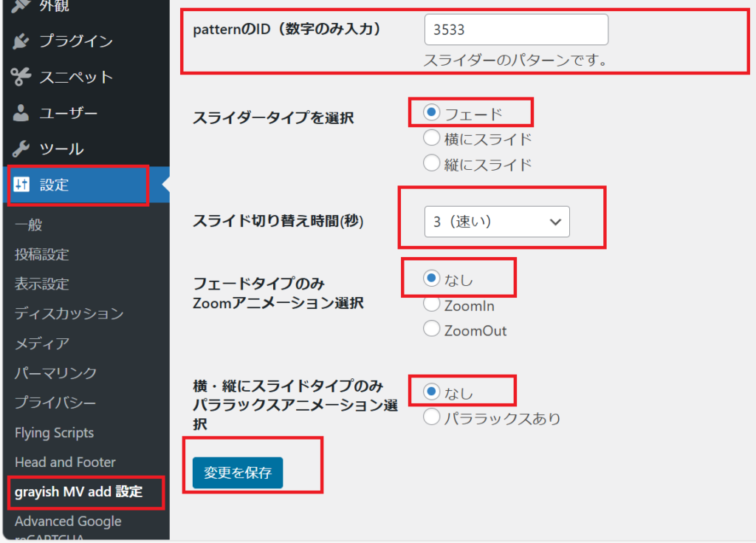Click the Tools (ツール) wrench icon
The width and height of the screenshot is (756, 543).
tap(20, 149)
